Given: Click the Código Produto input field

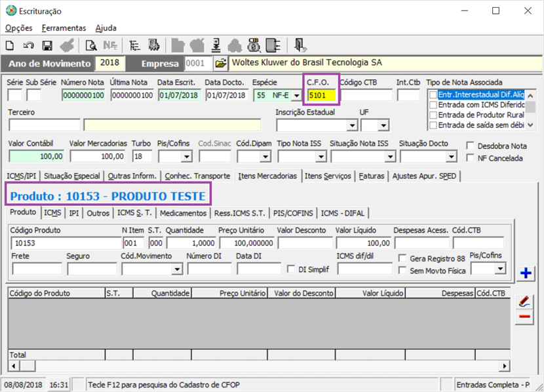Looking at the screenshot, I should pos(64,243).
